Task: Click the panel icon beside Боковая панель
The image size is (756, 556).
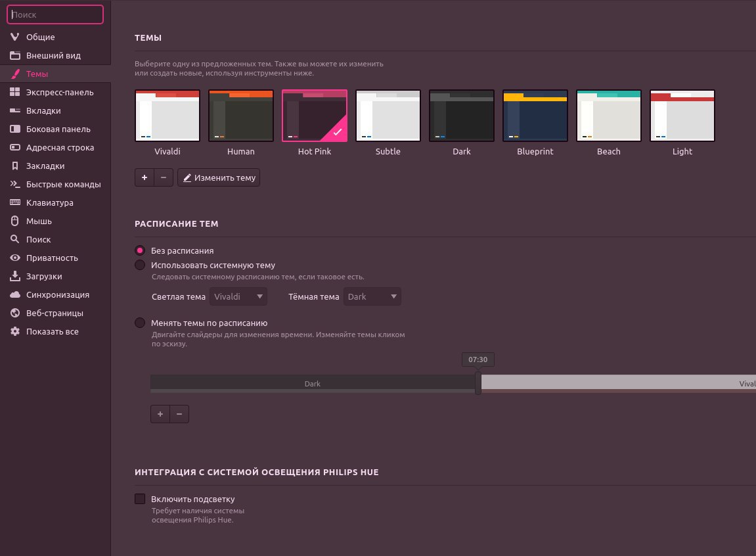Action: (x=15, y=129)
